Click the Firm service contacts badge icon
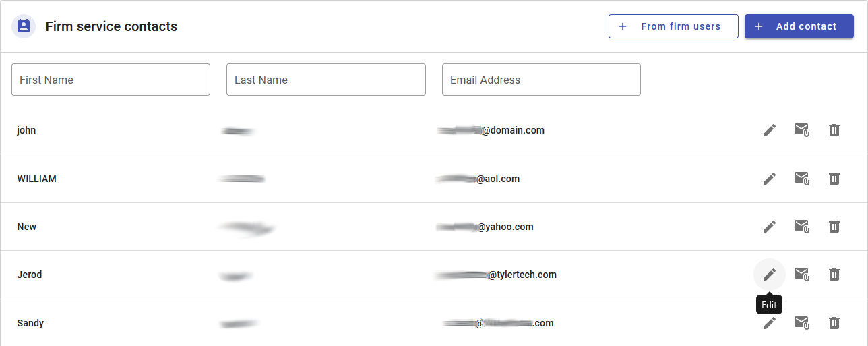 pyautogui.click(x=24, y=26)
